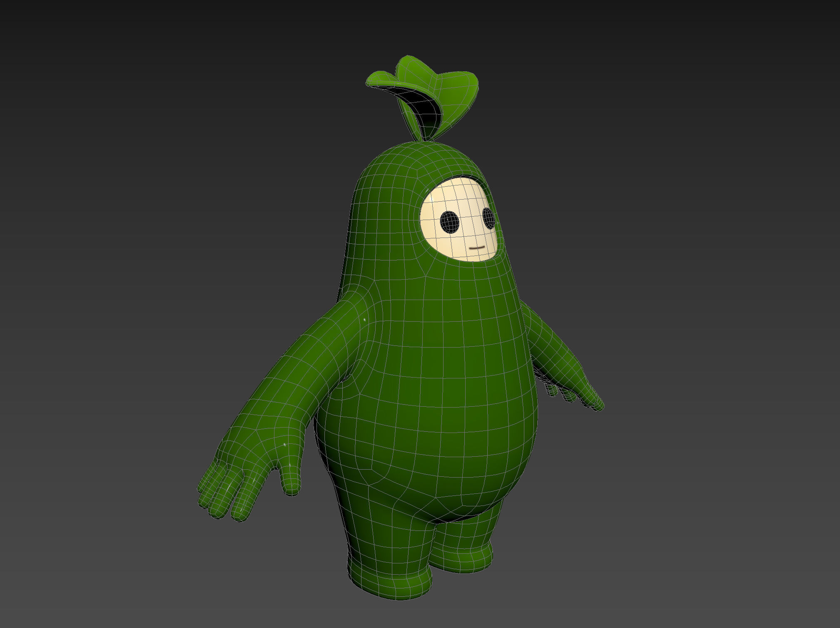The image size is (840, 628).
Task: Select the leaf sprout on character's head
Action: pyautogui.click(x=422, y=98)
